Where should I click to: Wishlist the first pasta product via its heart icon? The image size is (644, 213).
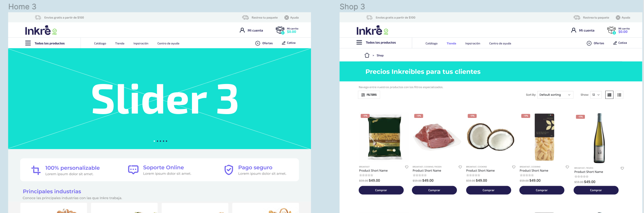click(407, 167)
